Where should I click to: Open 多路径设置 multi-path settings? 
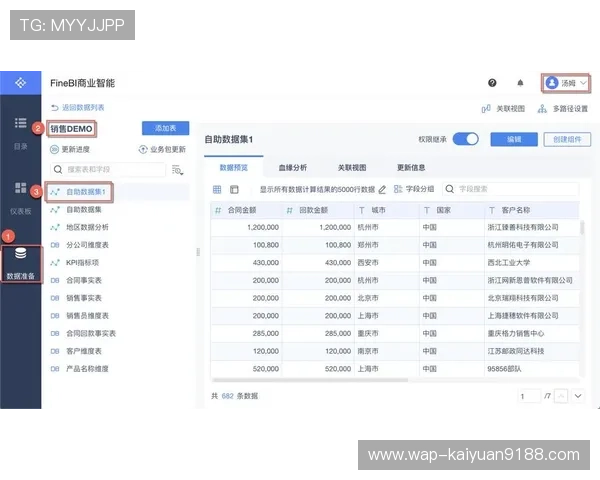click(x=563, y=109)
